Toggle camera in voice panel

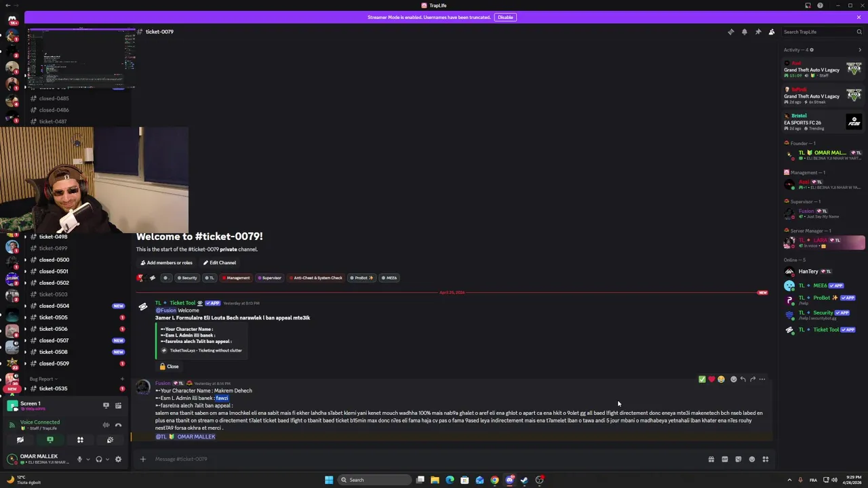pos(20,440)
